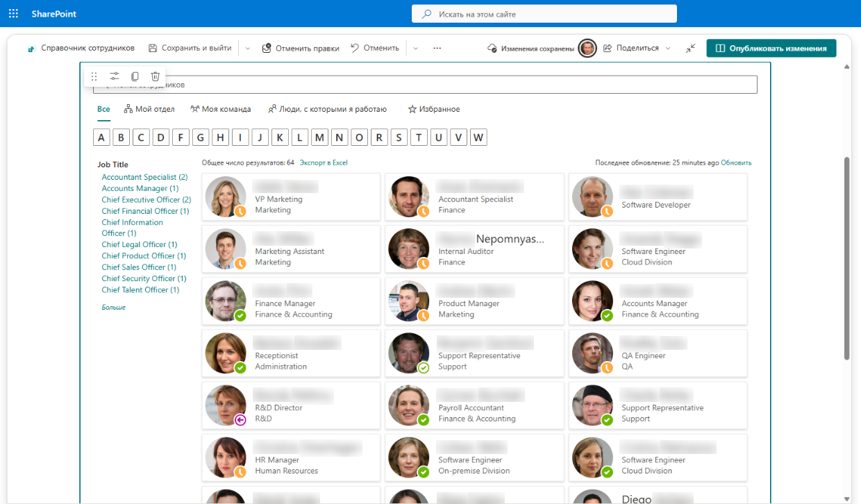This screenshot has height=504, width=861.
Task: Delete the web part with trash icon
Action: coord(156,76)
